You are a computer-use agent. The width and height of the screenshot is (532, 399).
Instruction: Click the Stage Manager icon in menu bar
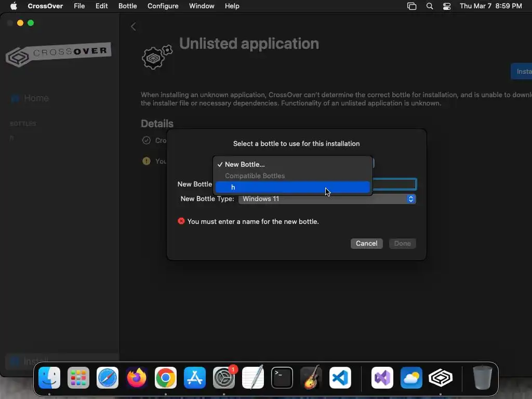[411, 6]
